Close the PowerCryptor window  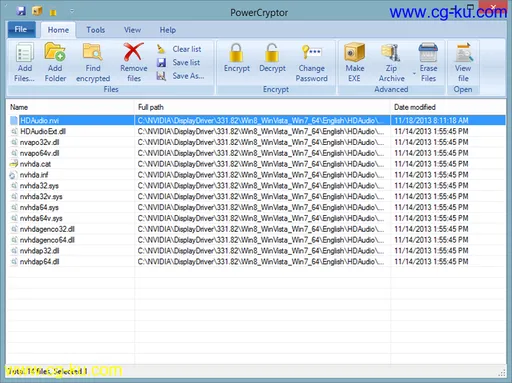click(493, 7)
